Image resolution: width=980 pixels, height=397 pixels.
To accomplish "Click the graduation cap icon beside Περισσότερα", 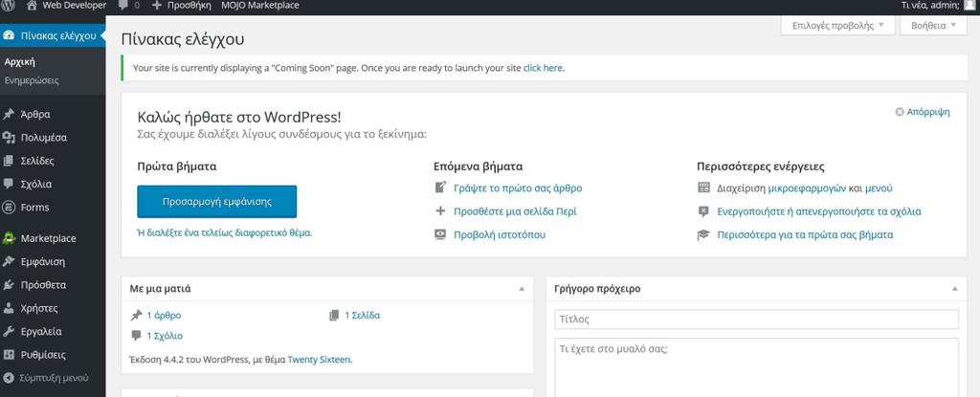I will (x=703, y=235).
